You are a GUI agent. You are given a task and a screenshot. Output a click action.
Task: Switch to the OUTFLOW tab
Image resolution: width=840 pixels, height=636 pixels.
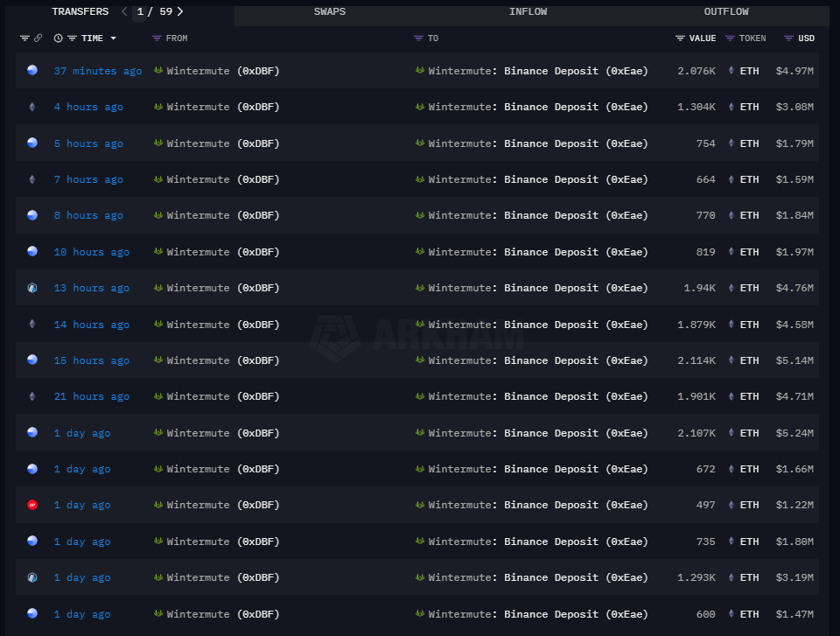[x=726, y=11]
